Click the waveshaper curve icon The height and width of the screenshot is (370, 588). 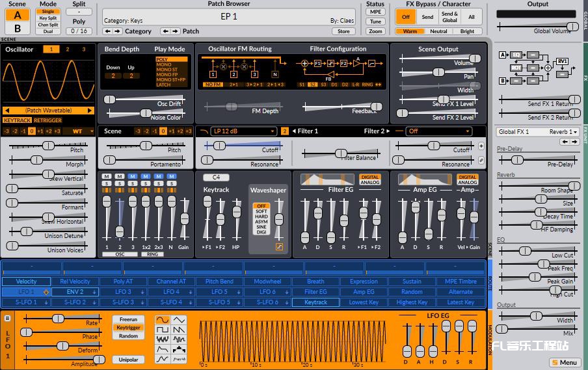pyautogui.click(x=279, y=248)
